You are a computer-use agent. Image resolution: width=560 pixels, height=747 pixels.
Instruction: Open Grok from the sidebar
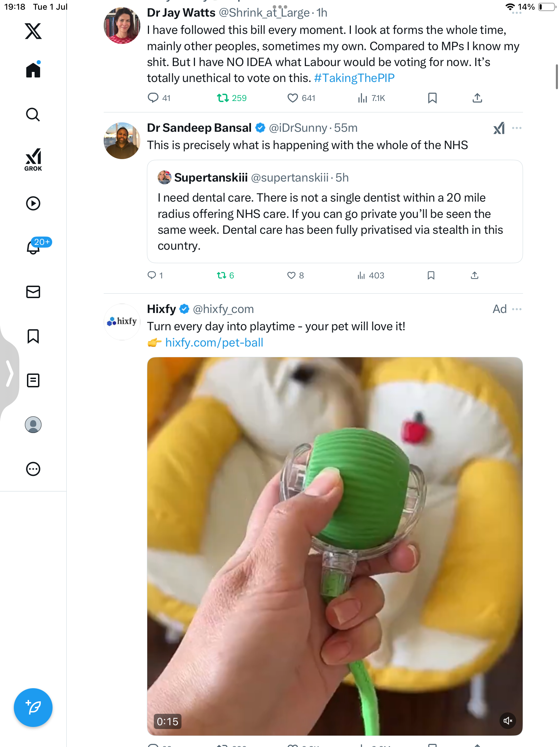click(x=33, y=159)
